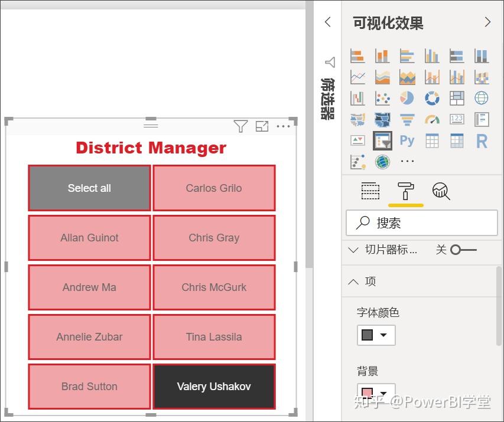Select Chris Gray in the slicer
This screenshot has width=504, height=422.
point(214,238)
